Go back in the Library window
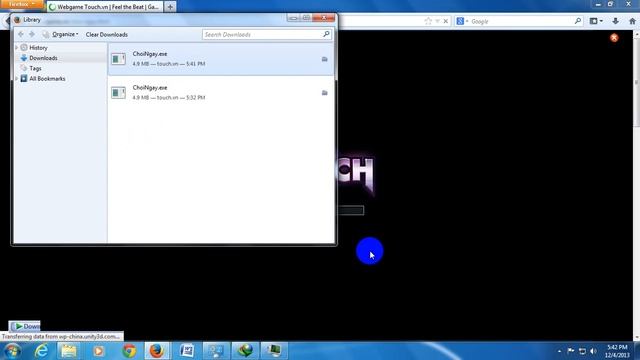 pos(21,34)
